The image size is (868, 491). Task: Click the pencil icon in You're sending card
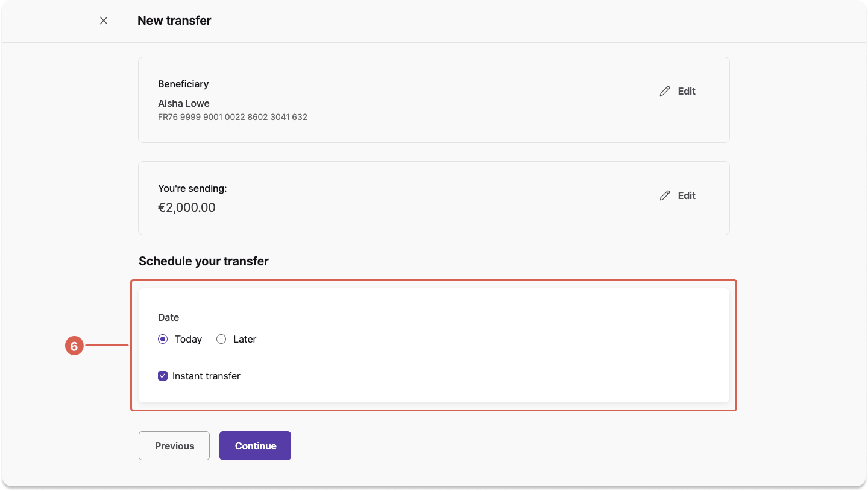coord(665,195)
